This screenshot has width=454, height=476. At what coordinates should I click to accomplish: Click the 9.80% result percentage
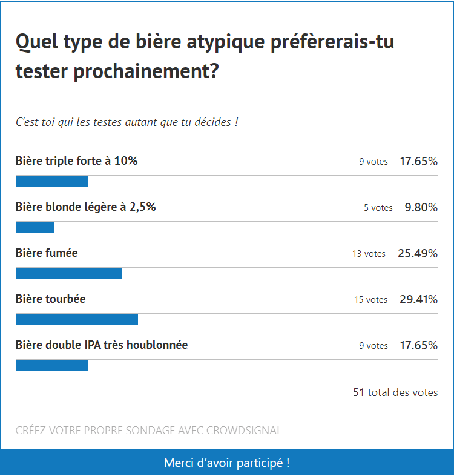click(421, 207)
